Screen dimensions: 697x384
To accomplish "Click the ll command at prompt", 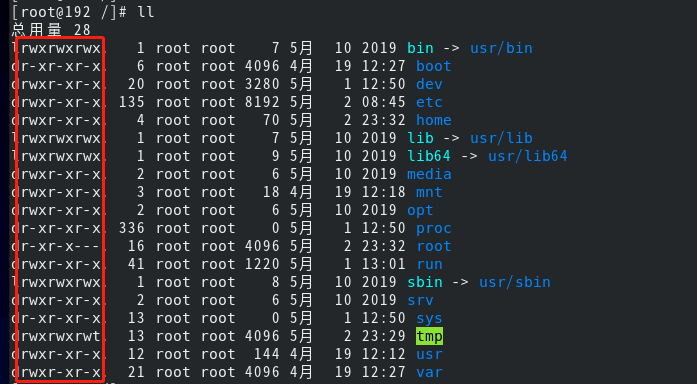I will (146, 12).
